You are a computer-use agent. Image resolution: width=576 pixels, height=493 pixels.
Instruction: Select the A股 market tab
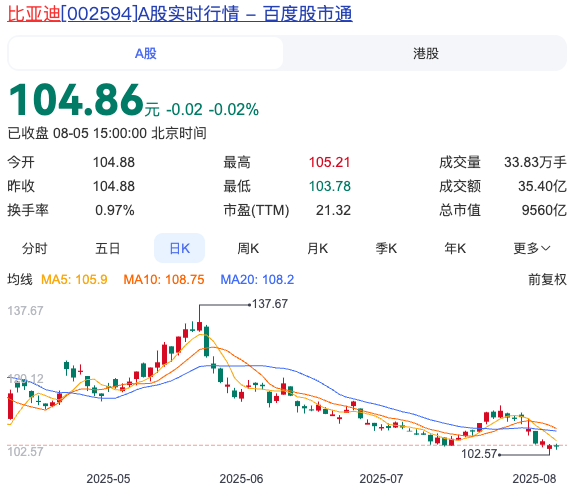coord(146,54)
